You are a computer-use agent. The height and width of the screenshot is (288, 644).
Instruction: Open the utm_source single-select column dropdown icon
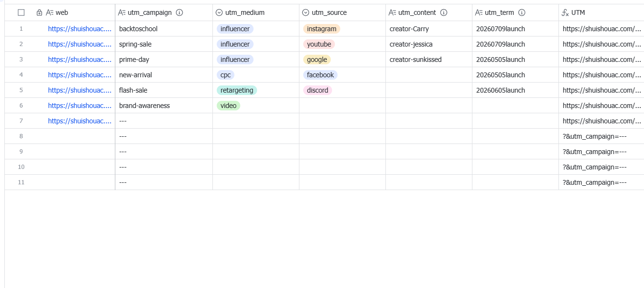pyautogui.click(x=306, y=13)
